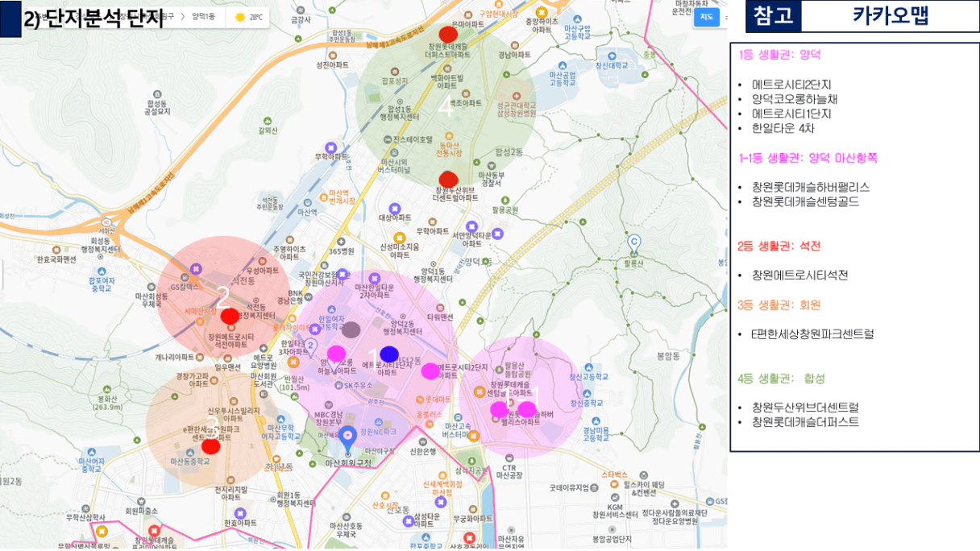Click the MBC경남 창원본부 marker
Image resolution: width=980 pixels, height=551 pixels.
pos(330,405)
